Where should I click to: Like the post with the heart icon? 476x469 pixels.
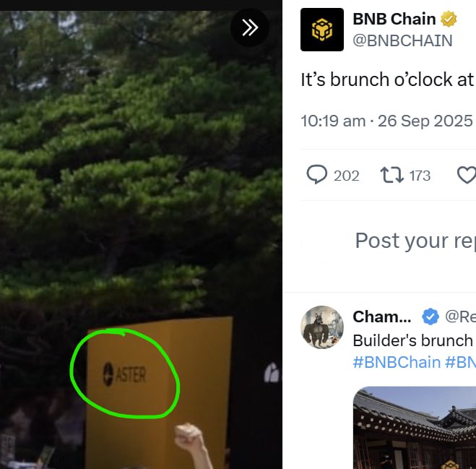click(x=467, y=176)
